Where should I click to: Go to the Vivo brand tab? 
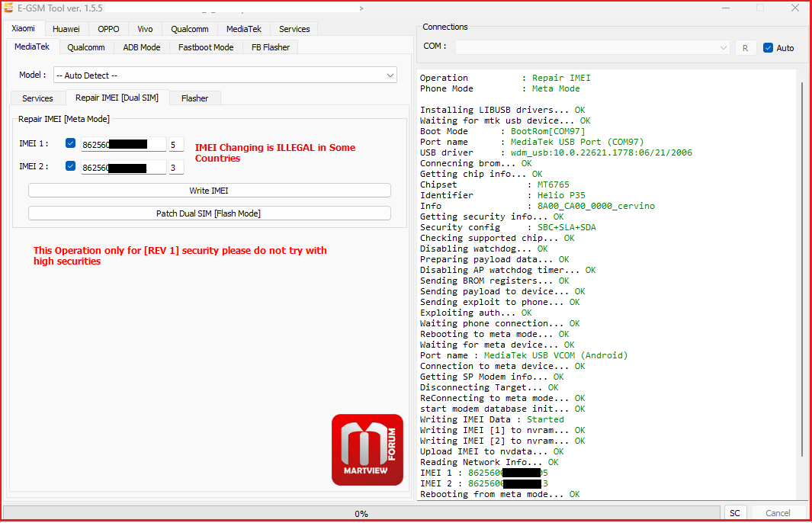[x=145, y=29]
